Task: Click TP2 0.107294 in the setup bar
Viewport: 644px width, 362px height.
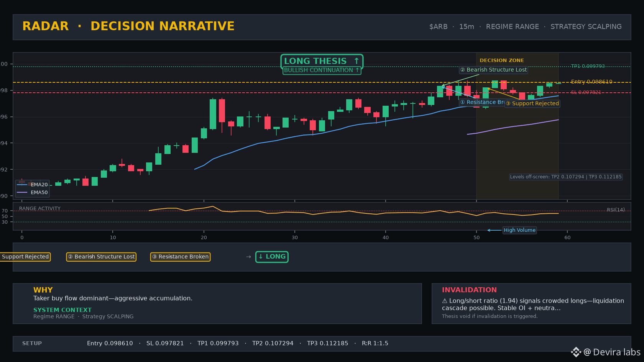Action: click(x=273, y=343)
